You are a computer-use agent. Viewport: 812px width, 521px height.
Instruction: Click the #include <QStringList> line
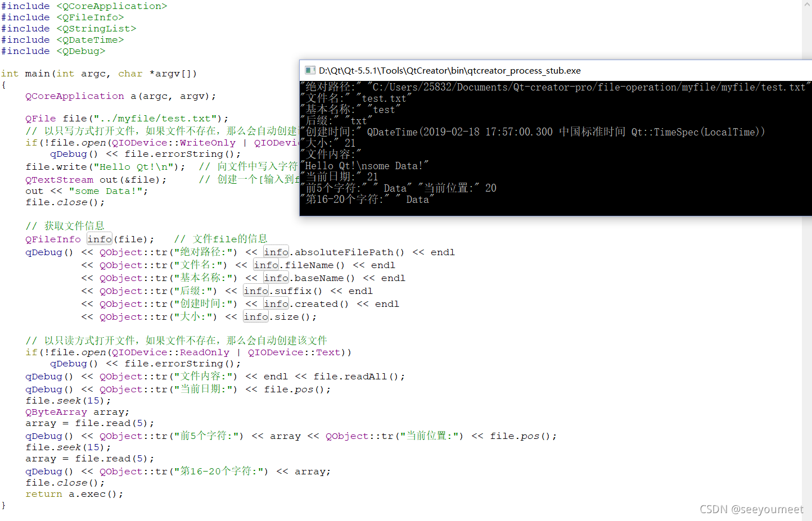tap(69, 29)
